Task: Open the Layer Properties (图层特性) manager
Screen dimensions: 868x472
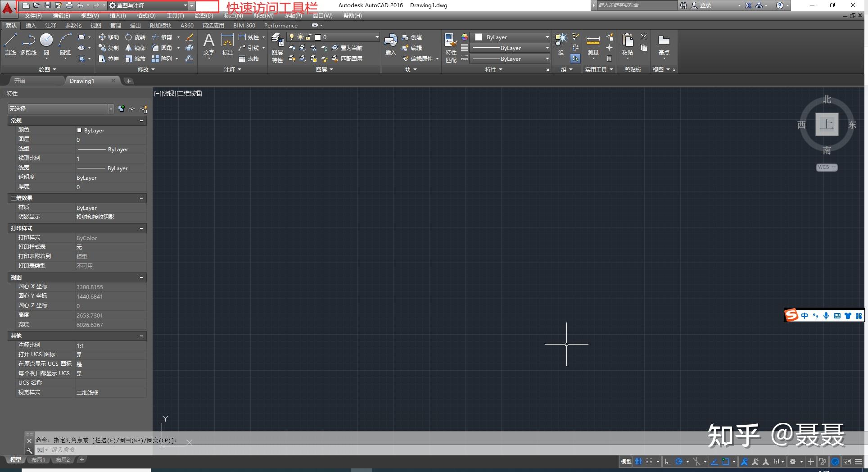Action: coord(277,48)
